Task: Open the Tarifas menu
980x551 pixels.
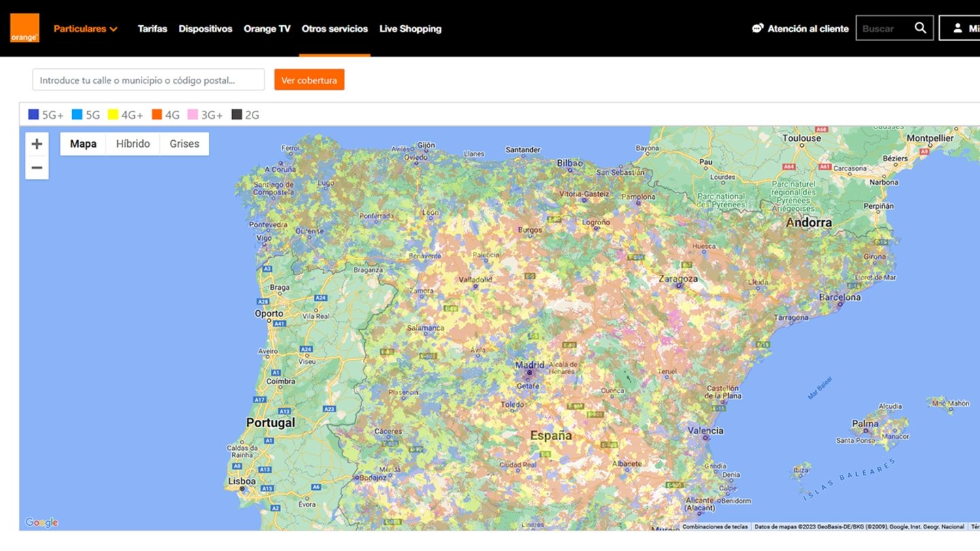Action: point(152,29)
